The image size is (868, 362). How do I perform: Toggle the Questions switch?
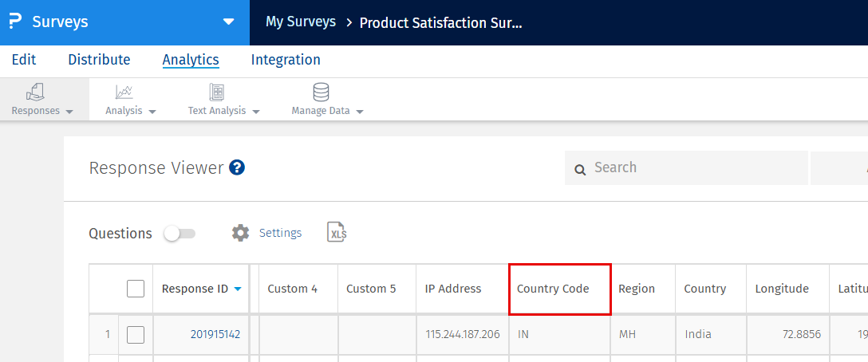coord(180,234)
